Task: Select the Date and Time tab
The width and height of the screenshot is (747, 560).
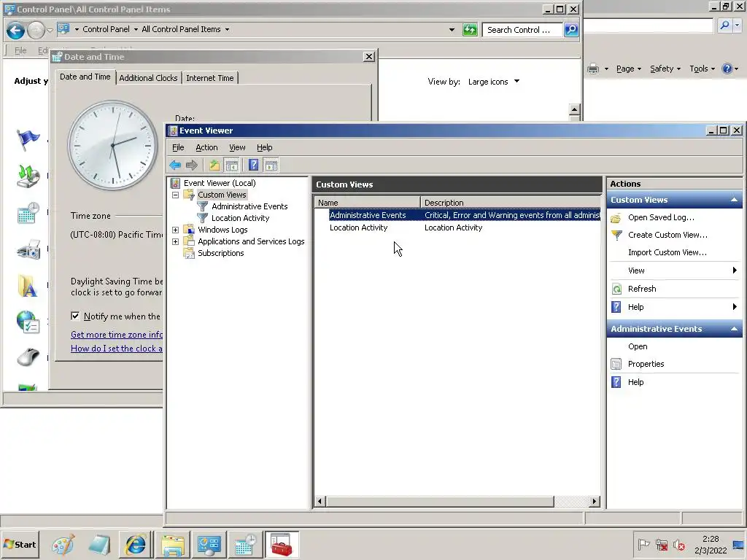Action: [85, 77]
